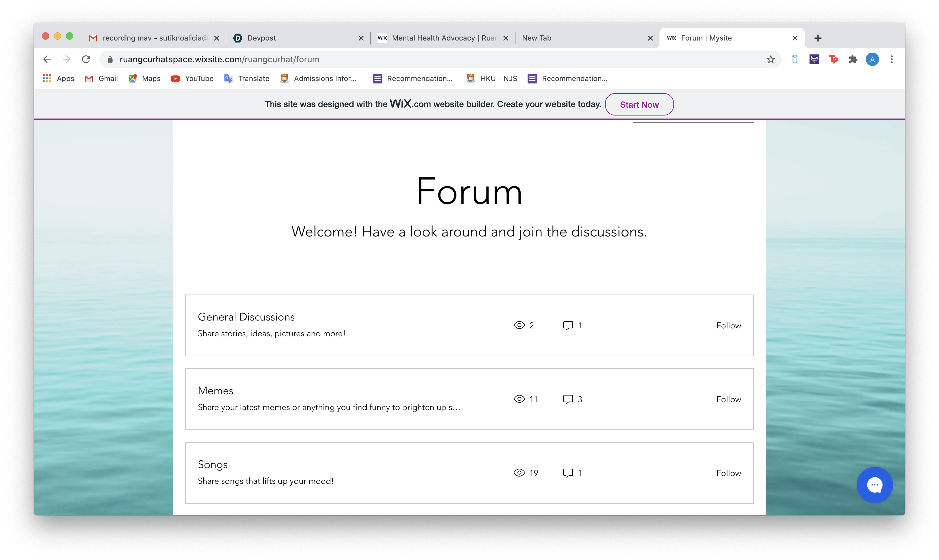Open the YouTube bookmark
939x560 pixels.
pos(192,79)
